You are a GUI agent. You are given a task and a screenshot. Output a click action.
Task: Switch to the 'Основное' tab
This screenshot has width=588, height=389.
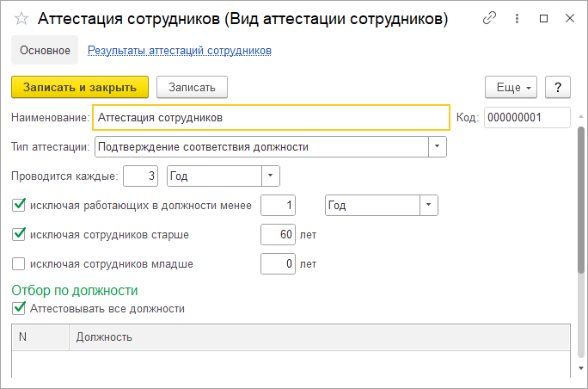tap(45, 50)
